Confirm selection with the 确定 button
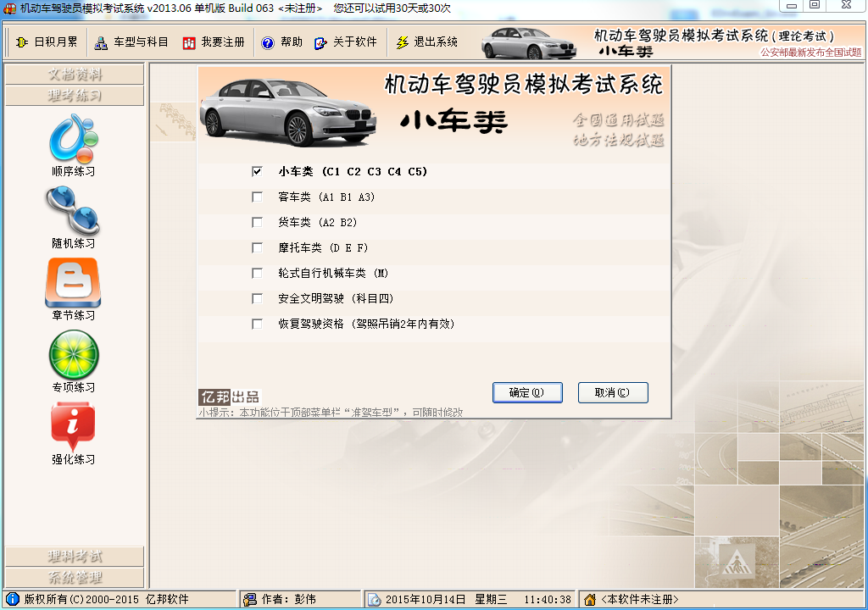The width and height of the screenshot is (868, 610). tap(526, 392)
